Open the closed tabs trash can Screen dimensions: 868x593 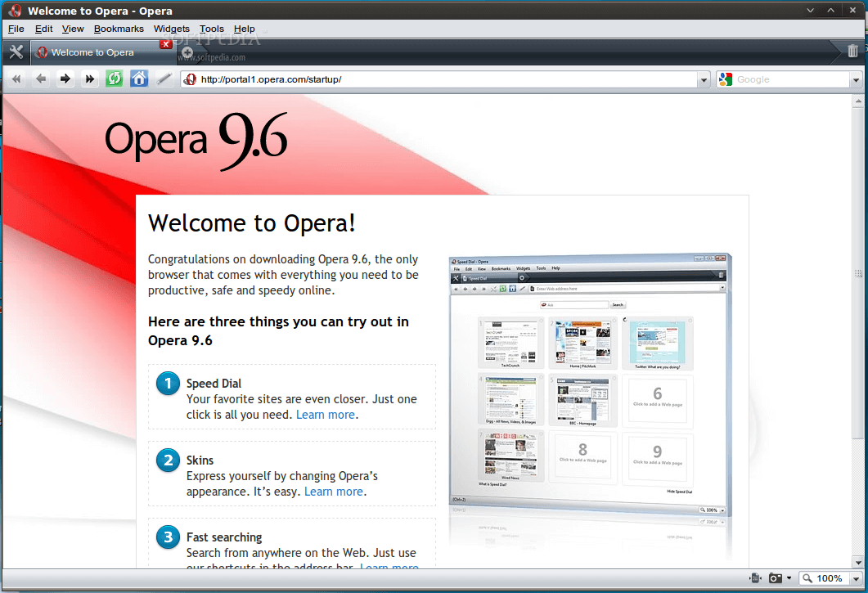[x=852, y=52]
